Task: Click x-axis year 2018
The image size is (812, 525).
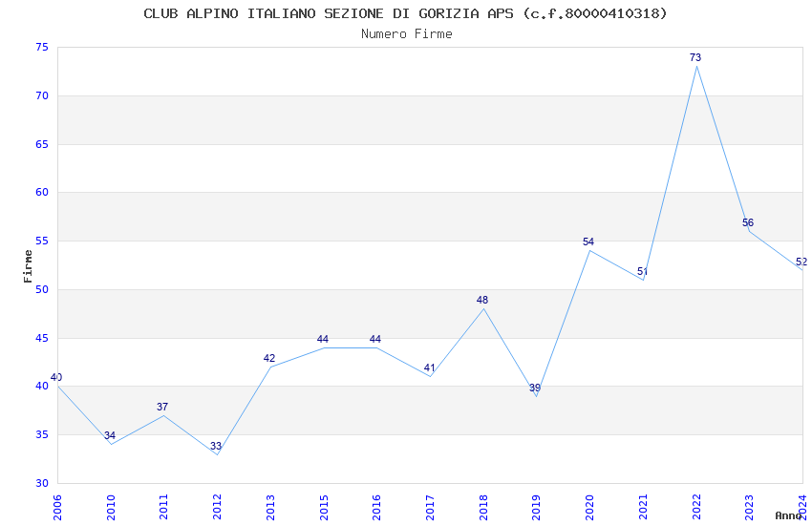Action: coord(483,507)
